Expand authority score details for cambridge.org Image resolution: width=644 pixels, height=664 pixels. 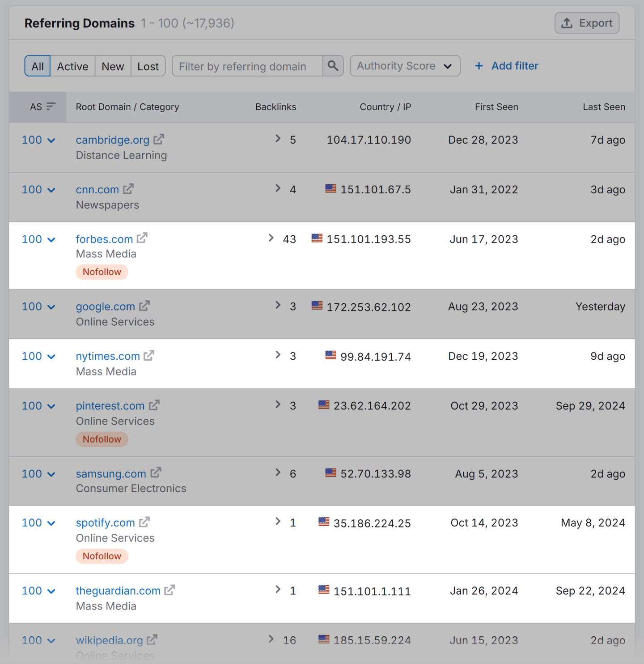[51, 140]
